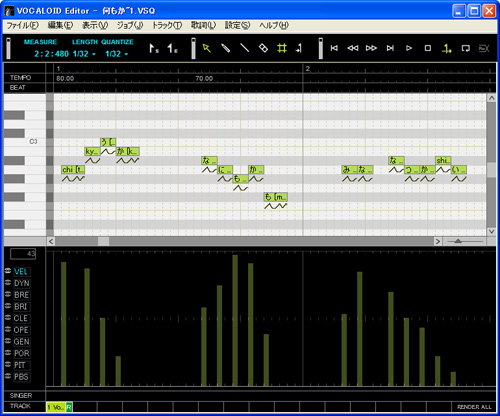This screenshot has height=416, width=500.
Task: Click the small icon beside BRE
Action: click(8, 294)
